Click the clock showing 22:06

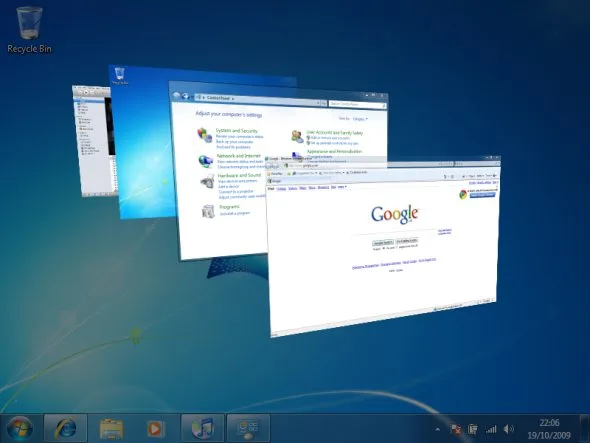coord(549,423)
